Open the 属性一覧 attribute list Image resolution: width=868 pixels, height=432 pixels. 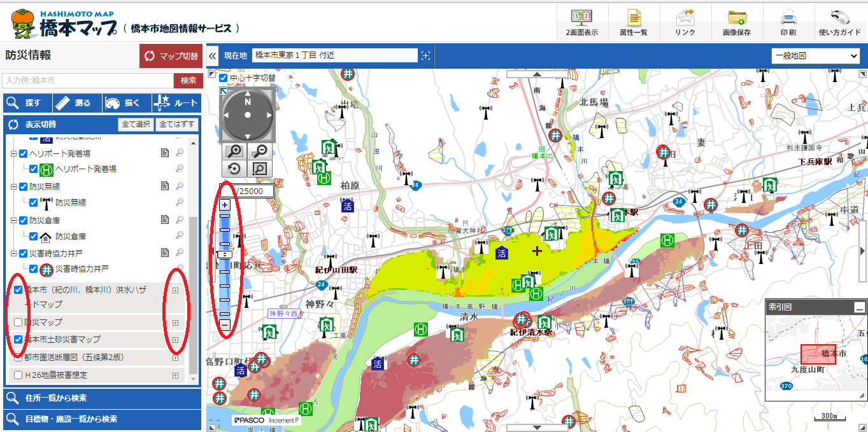click(633, 22)
